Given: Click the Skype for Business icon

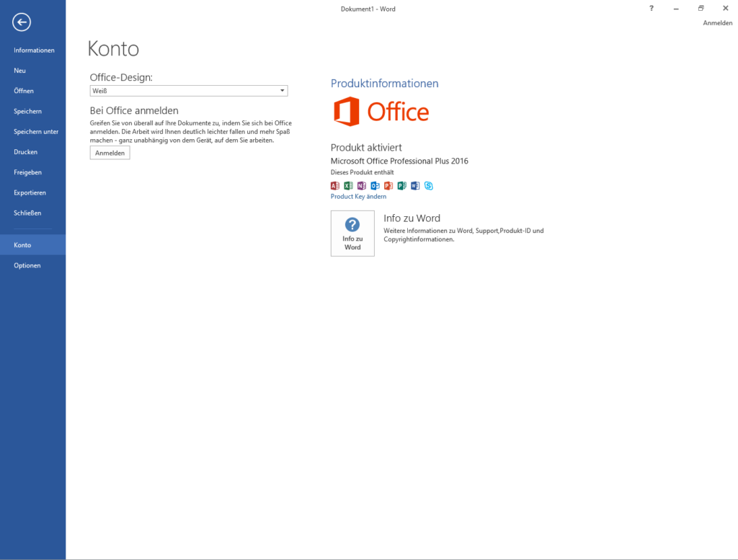Looking at the screenshot, I should 429,186.
